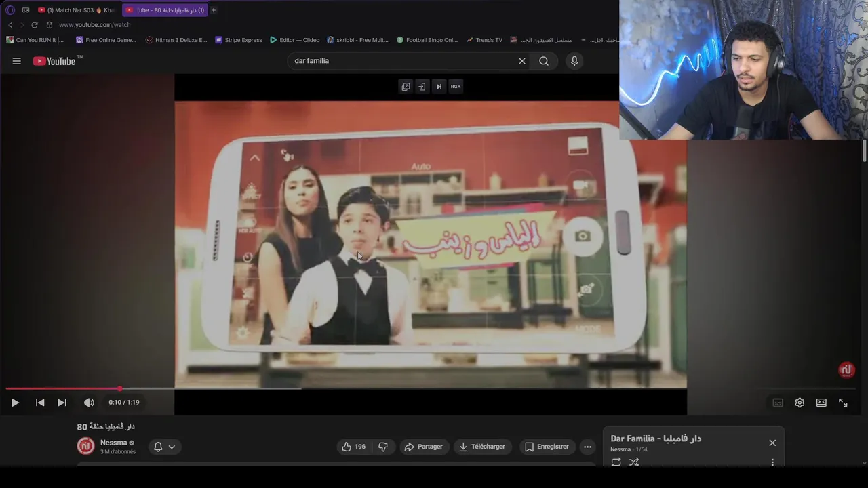868x488 pixels.
Task: Open the مسلسل اكسيدون bookmark
Action: [x=541, y=40]
